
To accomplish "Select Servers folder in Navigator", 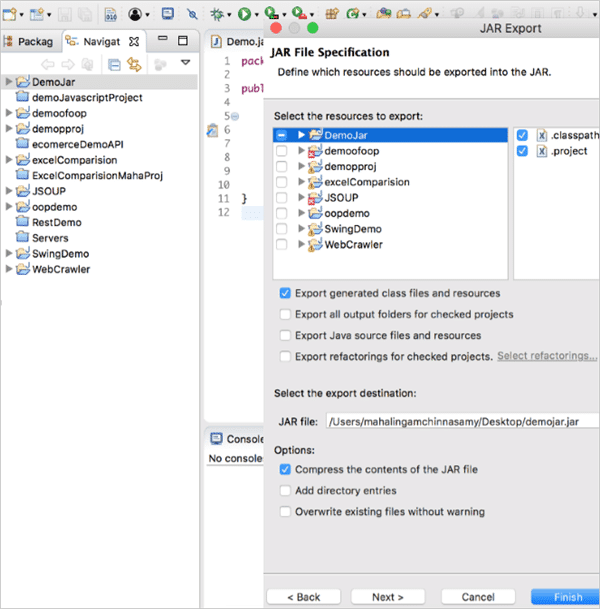I will click(x=50, y=238).
